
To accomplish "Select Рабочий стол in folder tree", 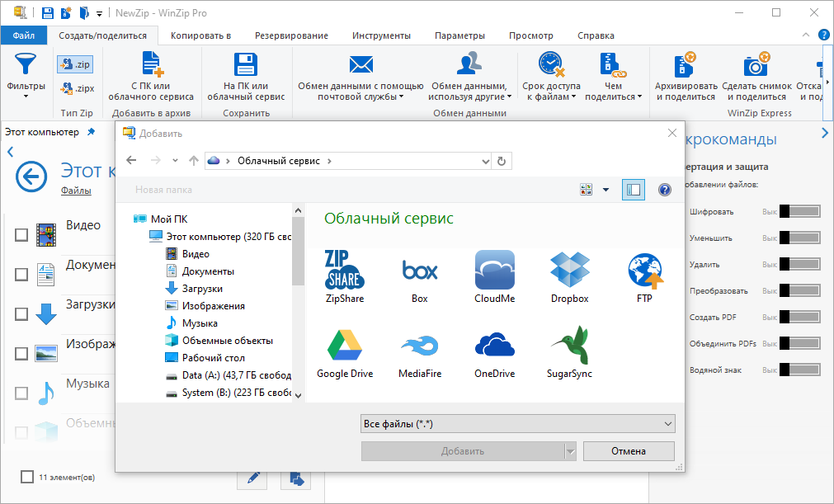I will 214,358.
